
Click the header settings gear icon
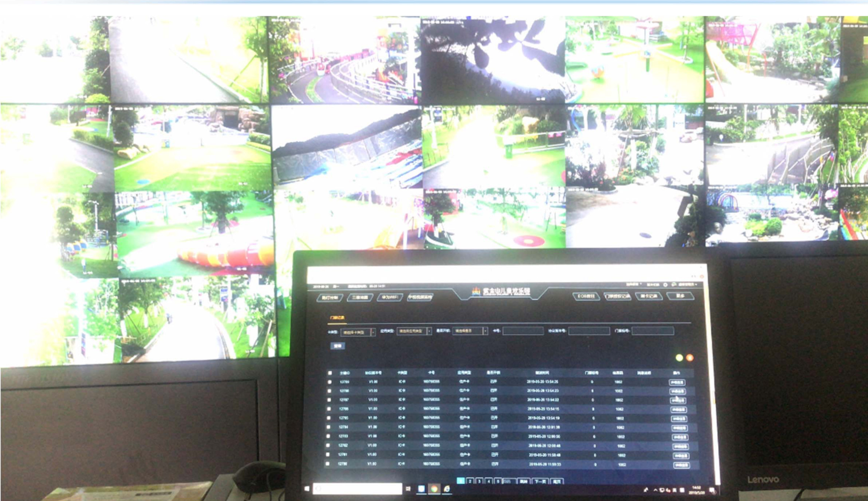click(x=665, y=285)
